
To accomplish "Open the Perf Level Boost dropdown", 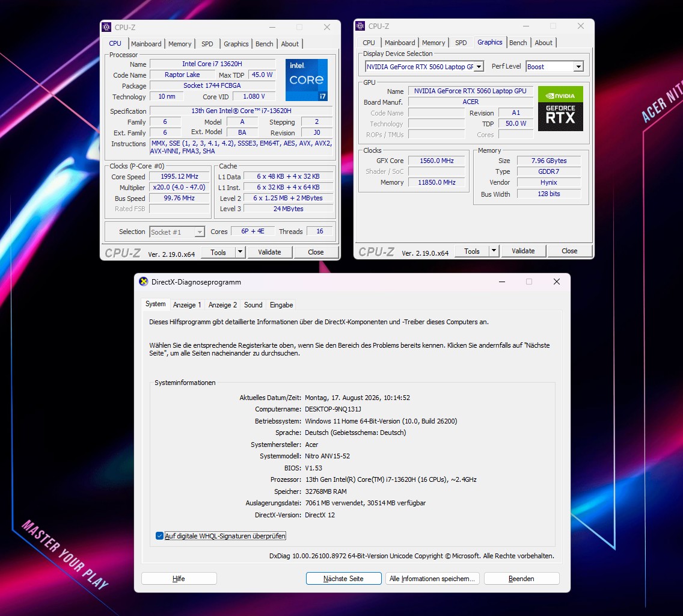I will point(578,67).
